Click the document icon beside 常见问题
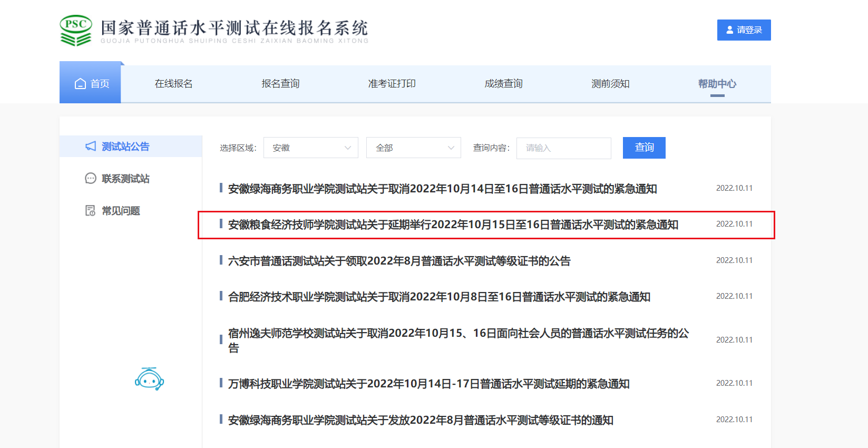 [91, 211]
